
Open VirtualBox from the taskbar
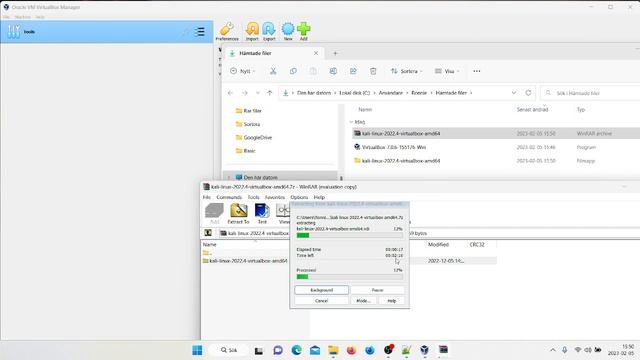coord(424,350)
